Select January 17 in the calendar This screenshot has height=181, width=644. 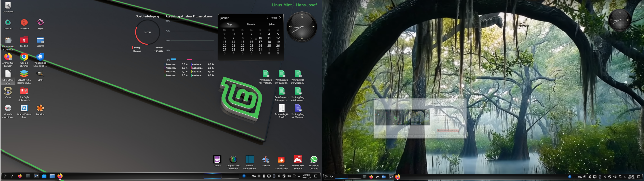point(260,42)
